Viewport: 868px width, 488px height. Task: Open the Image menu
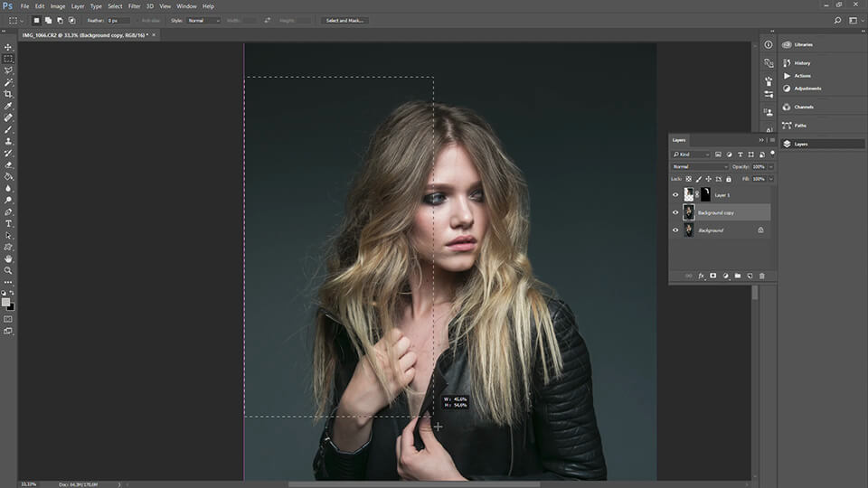click(58, 6)
